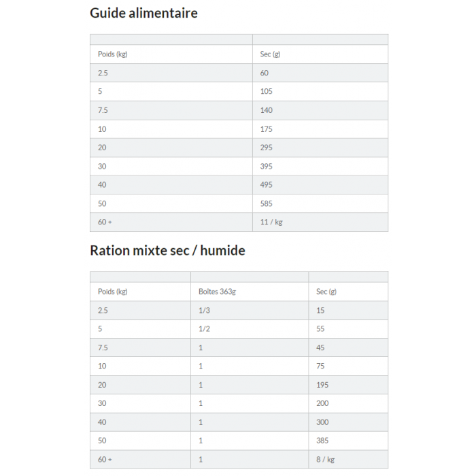
Task: Click the "60 +" weight in the mixed ration table
Action: pos(105,460)
